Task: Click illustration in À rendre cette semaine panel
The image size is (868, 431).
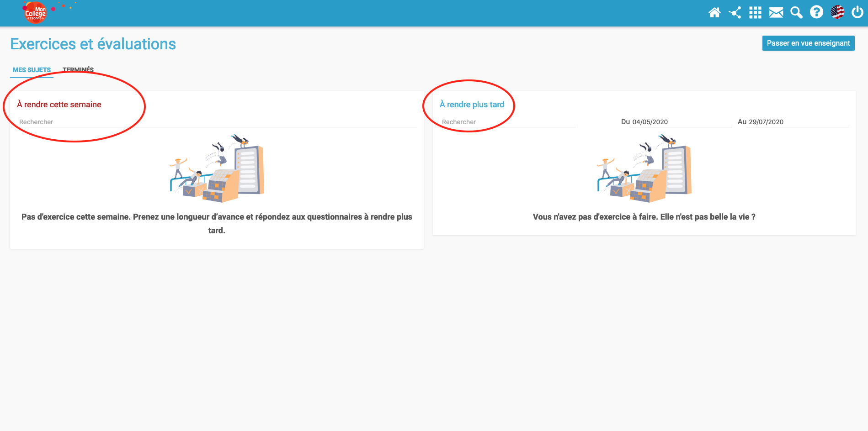Action: point(217,168)
